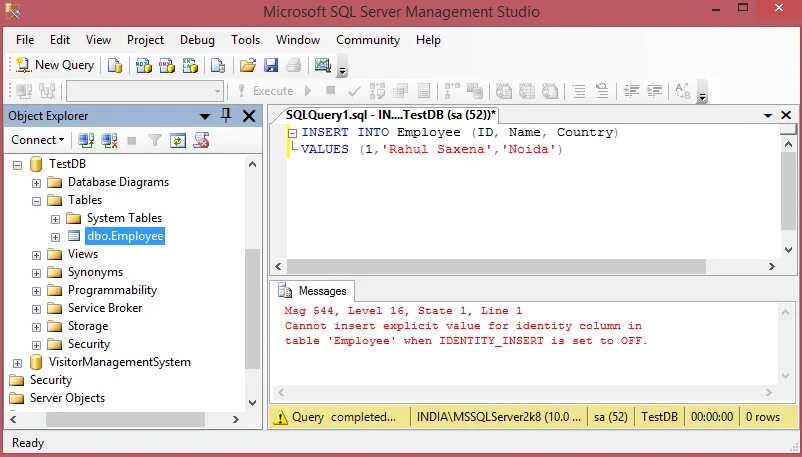Open the View menu

[x=98, y=40]
